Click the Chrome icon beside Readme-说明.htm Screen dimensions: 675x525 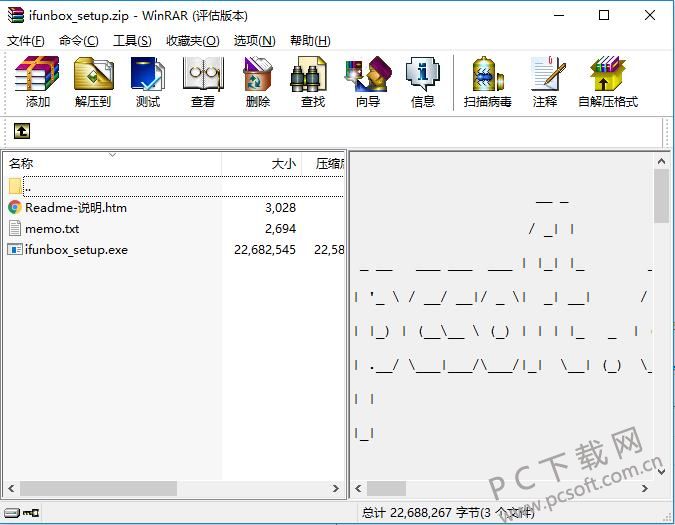pos(15,208)
